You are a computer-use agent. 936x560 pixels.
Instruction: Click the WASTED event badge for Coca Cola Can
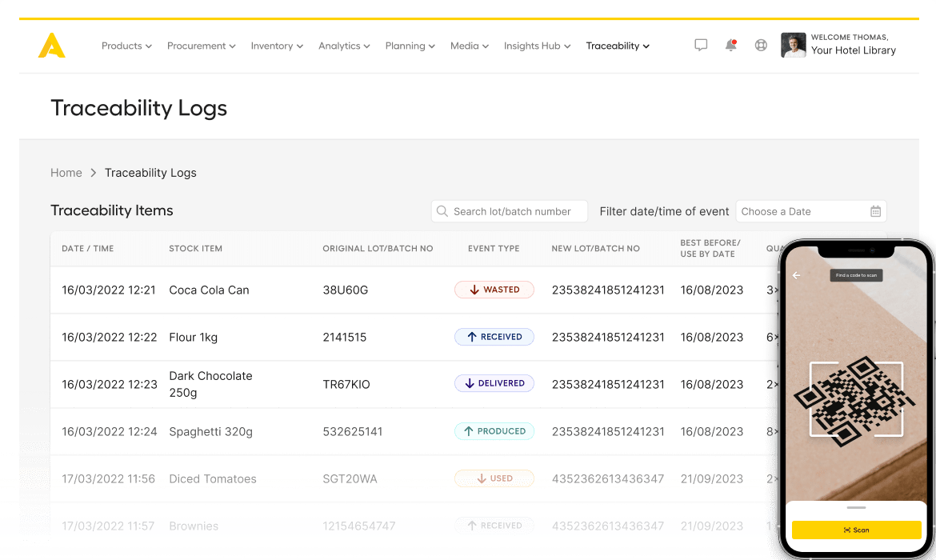(x=494, y=290)
